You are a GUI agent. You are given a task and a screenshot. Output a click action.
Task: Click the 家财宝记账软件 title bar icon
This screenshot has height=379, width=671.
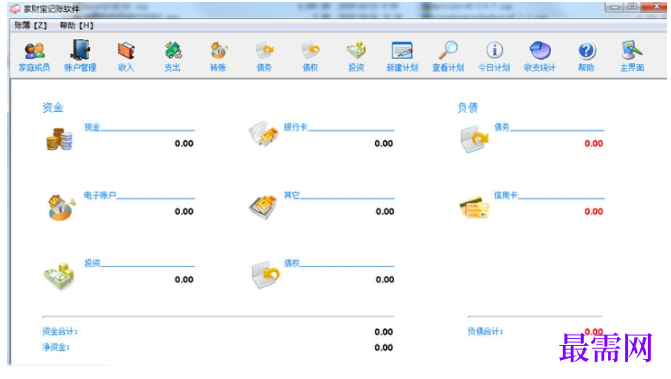[x=15, y=9]
